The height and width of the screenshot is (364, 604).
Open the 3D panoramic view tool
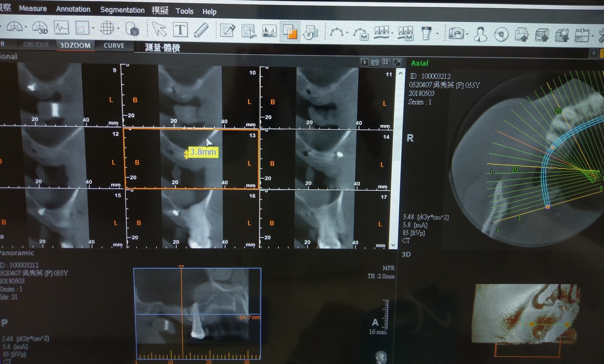point(40,28)
